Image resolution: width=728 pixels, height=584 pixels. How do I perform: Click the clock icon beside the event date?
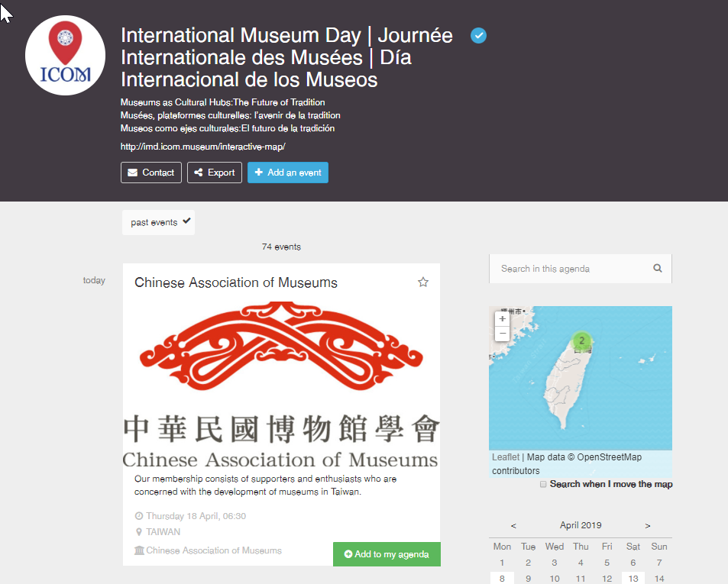pyautogui.click(x=139, y=516)
